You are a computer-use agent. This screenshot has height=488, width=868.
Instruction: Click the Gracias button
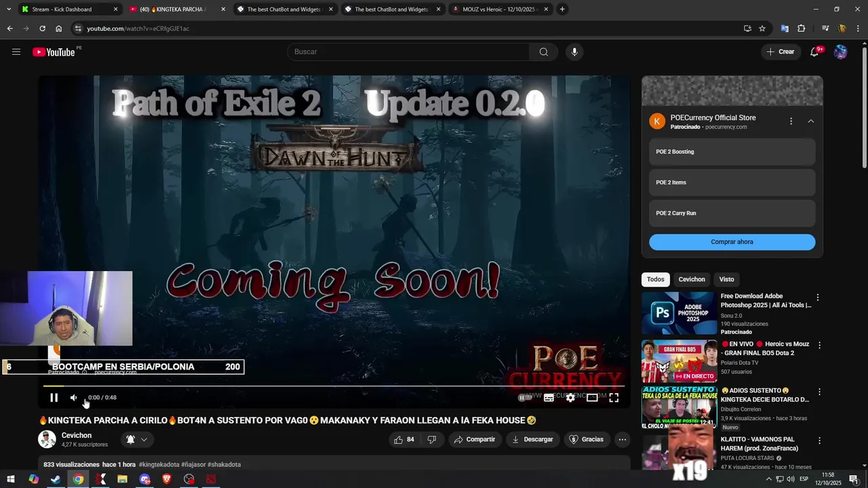586,440
